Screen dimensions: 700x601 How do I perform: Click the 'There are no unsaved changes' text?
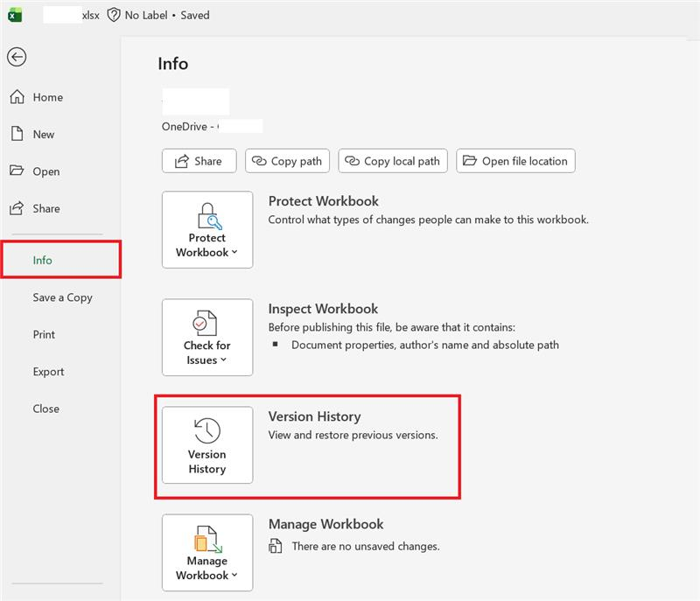(366, 546)
